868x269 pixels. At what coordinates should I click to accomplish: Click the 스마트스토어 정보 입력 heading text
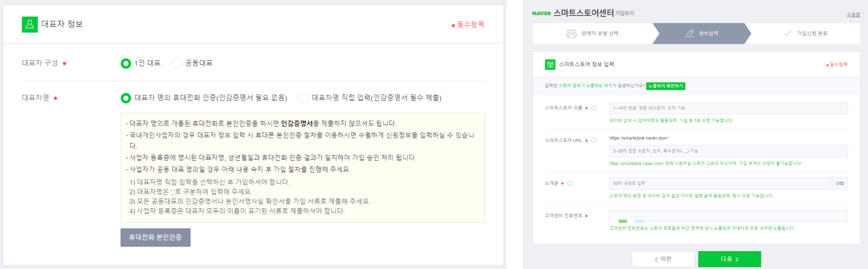click(586, 64)
